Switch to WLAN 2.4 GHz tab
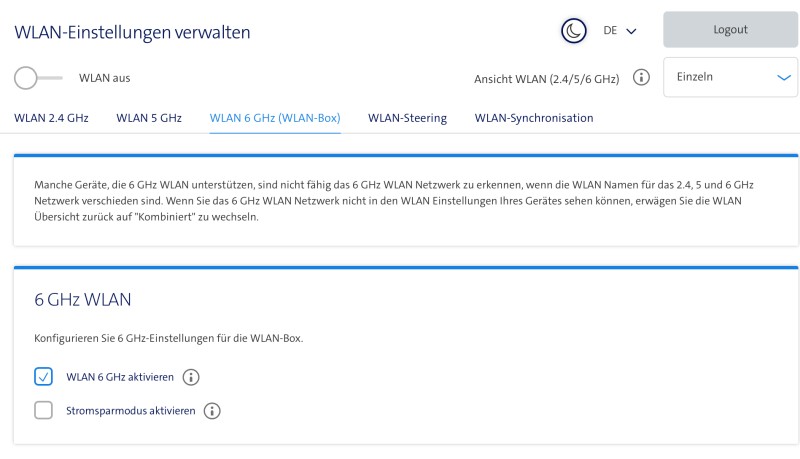This screenshot has width=800, height=459. tap(51, 118)
